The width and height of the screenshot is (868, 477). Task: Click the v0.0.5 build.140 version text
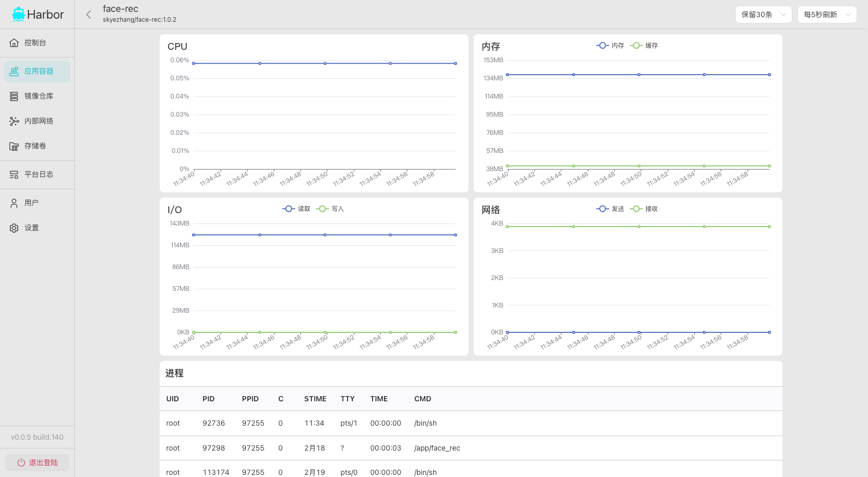coord(37,437)
